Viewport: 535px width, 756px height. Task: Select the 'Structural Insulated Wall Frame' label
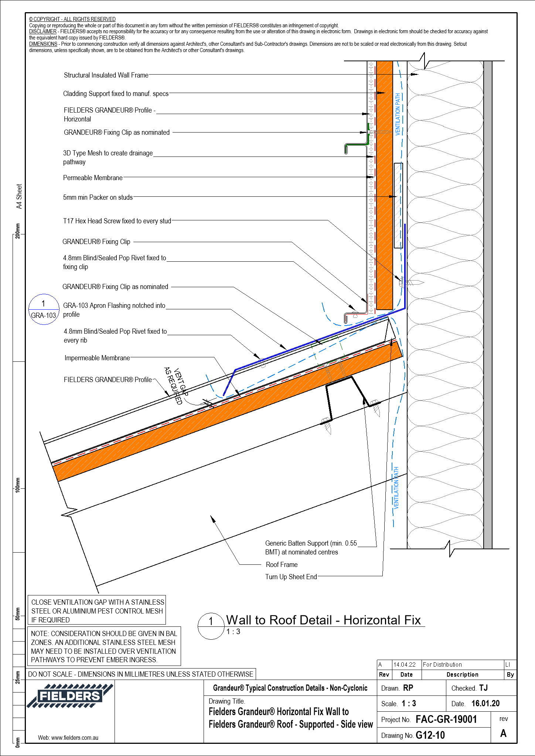106,75
